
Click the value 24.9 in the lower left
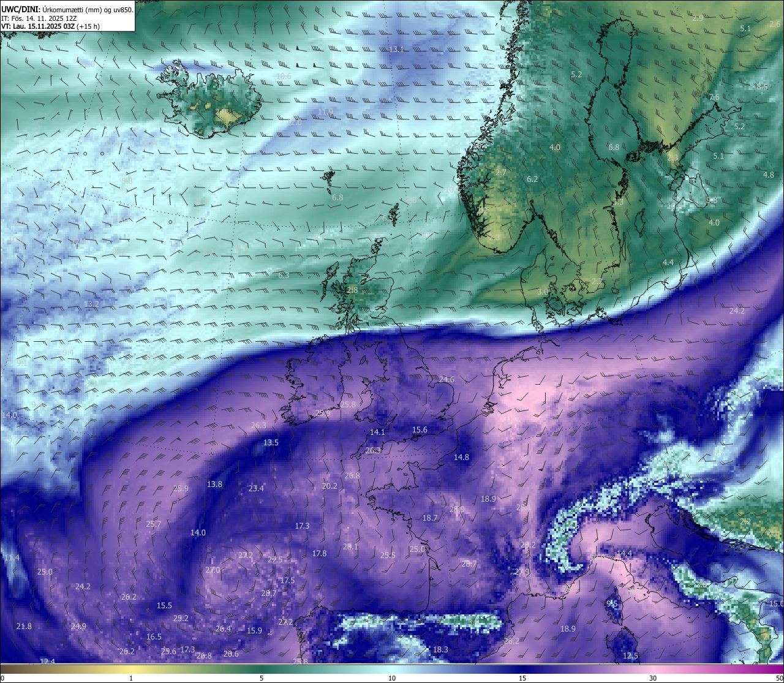pos(78,627)
